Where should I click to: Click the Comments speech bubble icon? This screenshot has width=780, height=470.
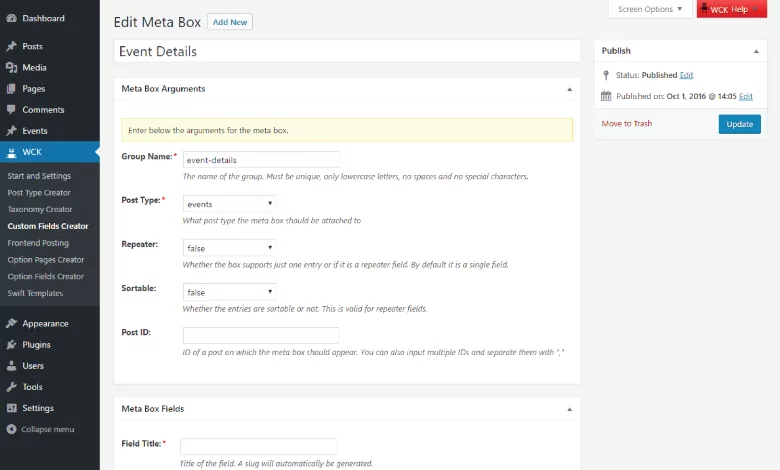[x=11, y=109]
